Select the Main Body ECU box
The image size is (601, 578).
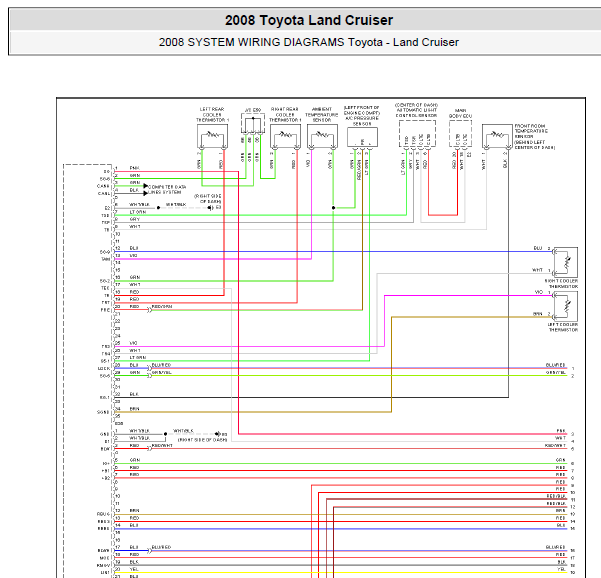point(460,134)
